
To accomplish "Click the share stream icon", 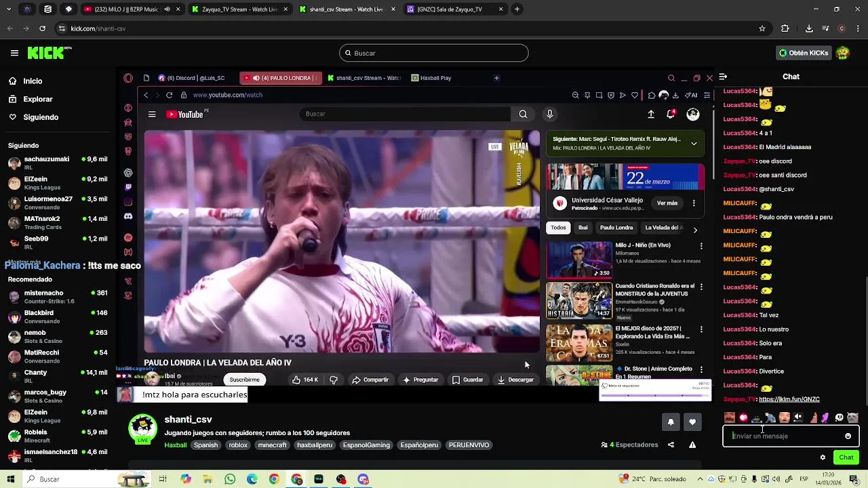I will click(x=671, y=445).
